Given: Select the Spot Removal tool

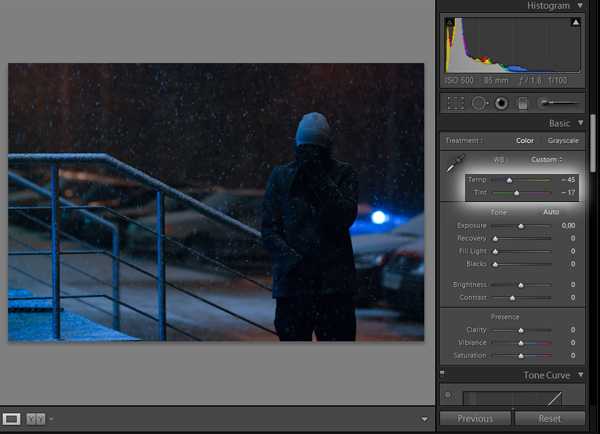Looking at the screenshot, I should coord(479,103).
